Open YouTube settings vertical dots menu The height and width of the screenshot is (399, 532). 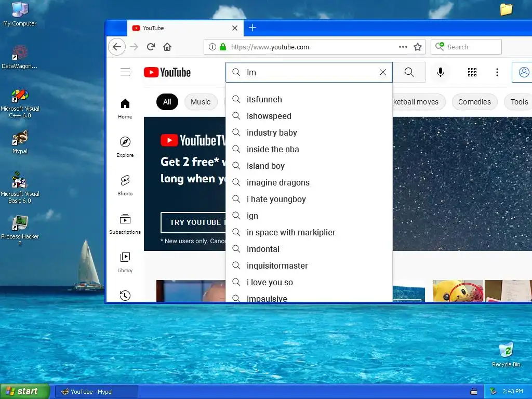tap(497, 72)
